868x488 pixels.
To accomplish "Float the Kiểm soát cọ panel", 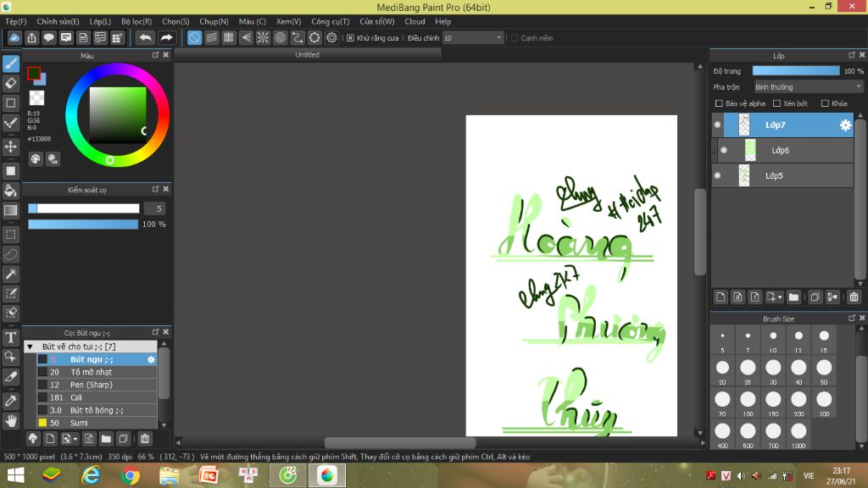I will tap(156, 189).
